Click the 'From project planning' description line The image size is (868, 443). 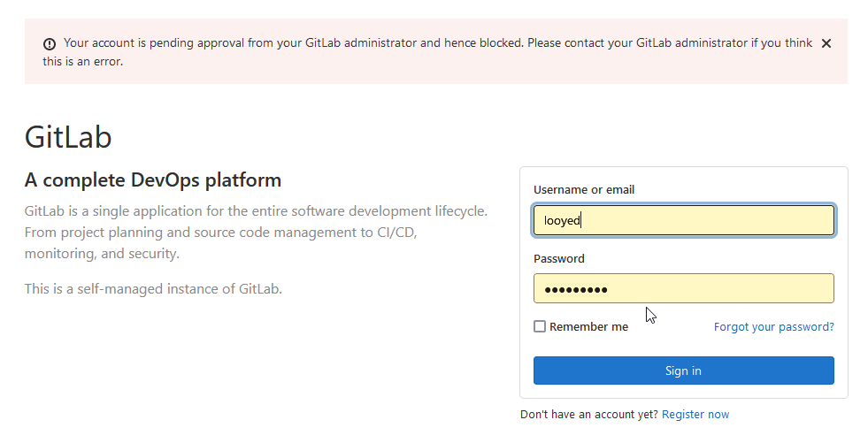[x=220, y=233]
